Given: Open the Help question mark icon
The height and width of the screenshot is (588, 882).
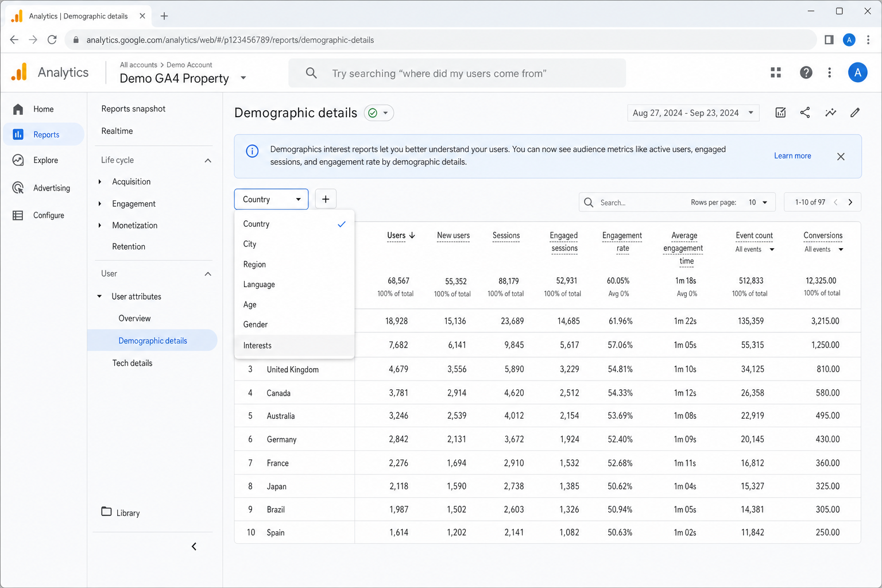Looking at the screenshot, I should click(x=806, y=72).
